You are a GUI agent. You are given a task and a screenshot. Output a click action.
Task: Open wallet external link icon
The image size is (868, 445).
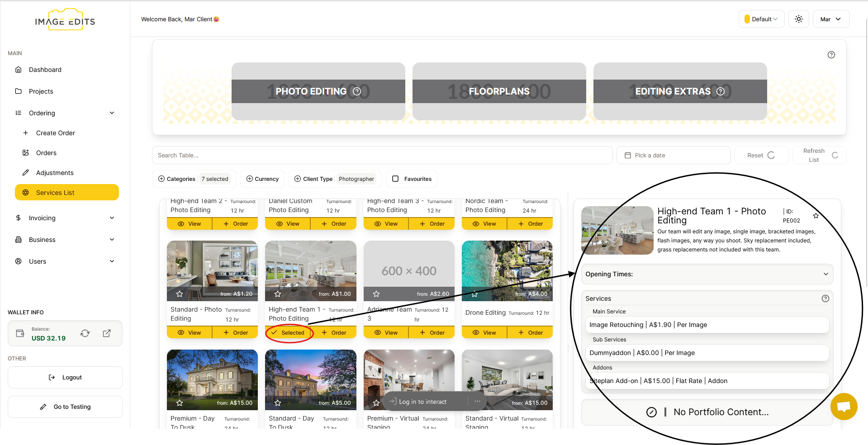107,333
